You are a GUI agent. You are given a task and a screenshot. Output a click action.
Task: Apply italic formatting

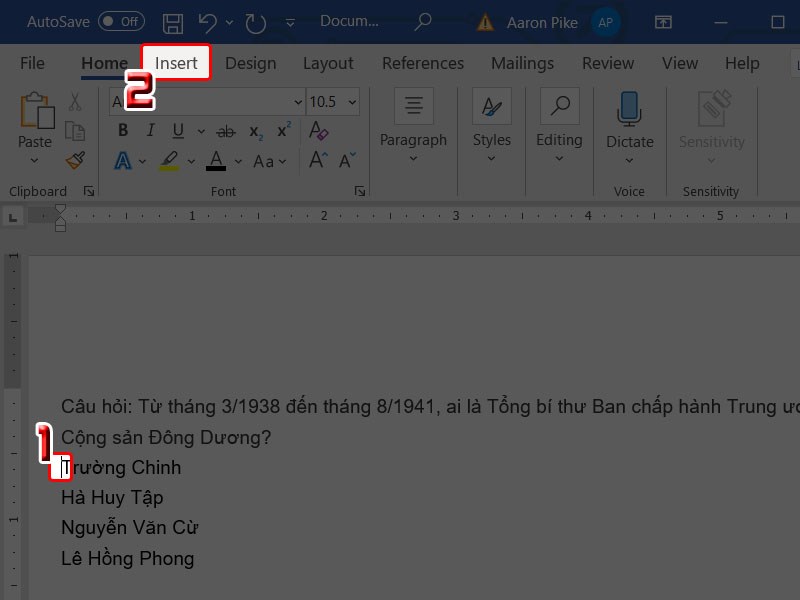point(151,131)
